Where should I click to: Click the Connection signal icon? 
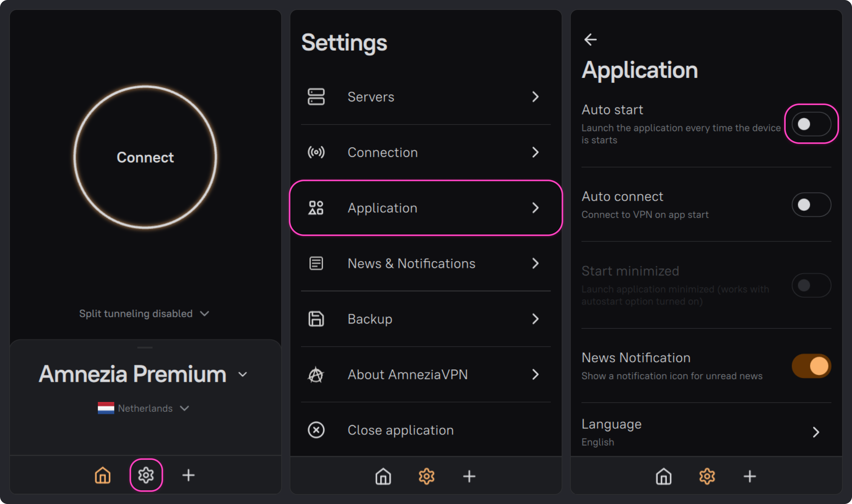[x=316, y=152]
